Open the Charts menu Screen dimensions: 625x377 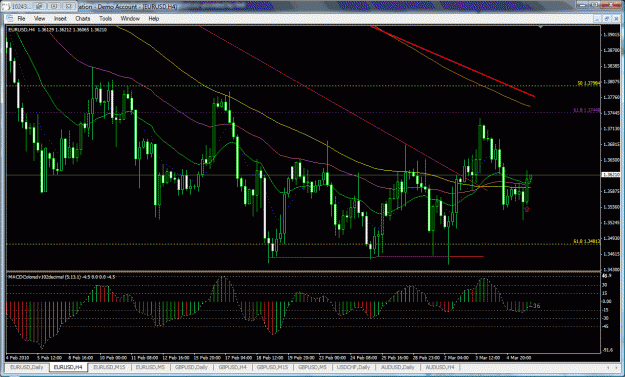(83, 18)
